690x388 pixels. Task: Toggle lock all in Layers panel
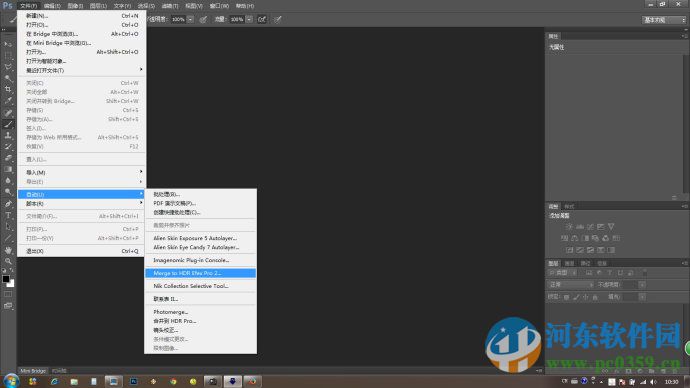(595, 297)
